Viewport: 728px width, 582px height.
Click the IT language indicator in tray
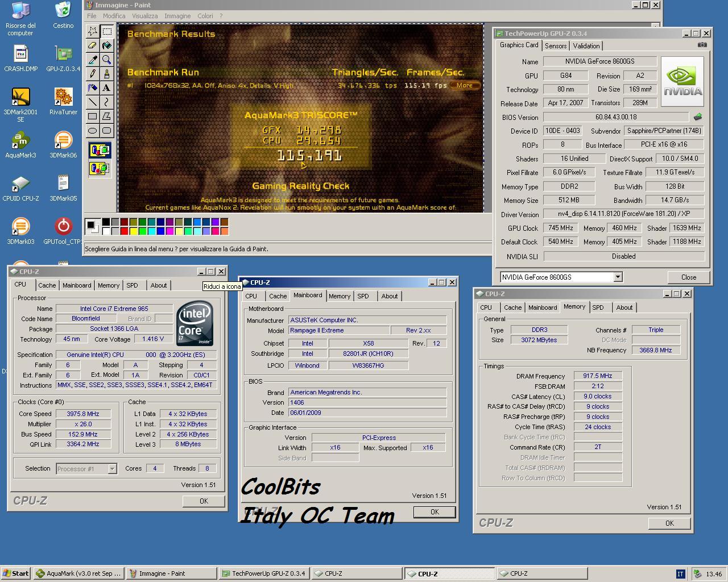click(x=680, y=573)
